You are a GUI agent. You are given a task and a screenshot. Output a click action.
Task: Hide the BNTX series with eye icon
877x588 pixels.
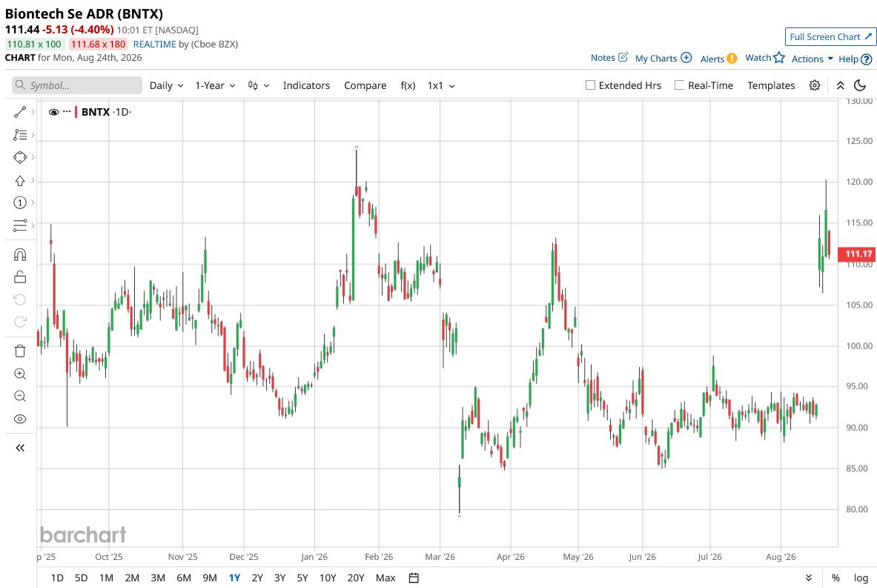tap(53, 112)
